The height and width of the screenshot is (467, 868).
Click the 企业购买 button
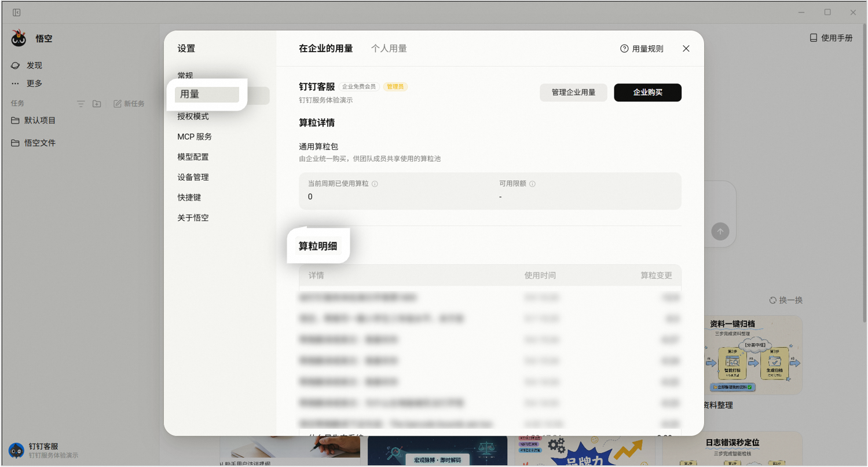[x=648, y=93]
